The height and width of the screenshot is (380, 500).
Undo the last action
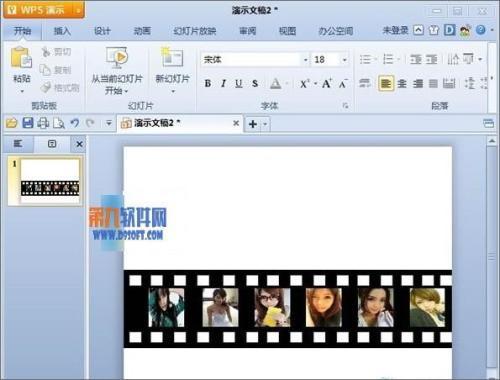coord(74,123)
